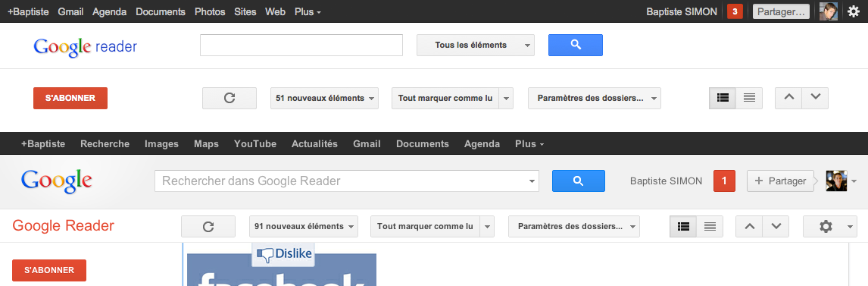Open the Plus menu in top black bar
This screenshot has width=868, height=286.
tap(308, 11)
